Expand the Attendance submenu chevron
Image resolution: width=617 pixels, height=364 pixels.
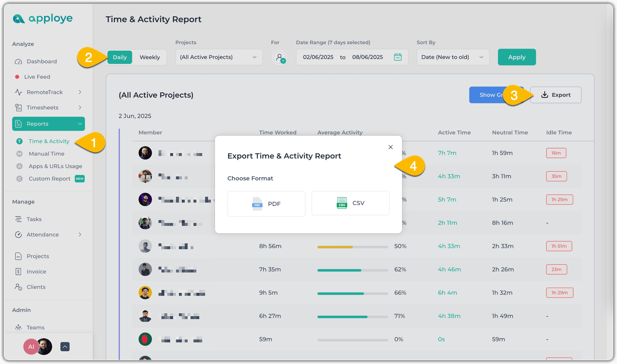(80, 235)
